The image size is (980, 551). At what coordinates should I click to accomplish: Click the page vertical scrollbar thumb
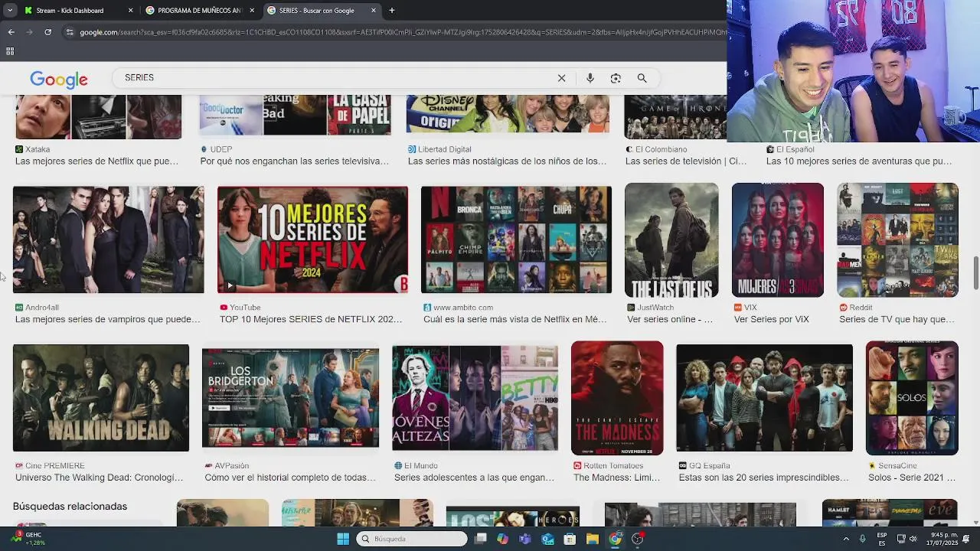tap(975, 274)
